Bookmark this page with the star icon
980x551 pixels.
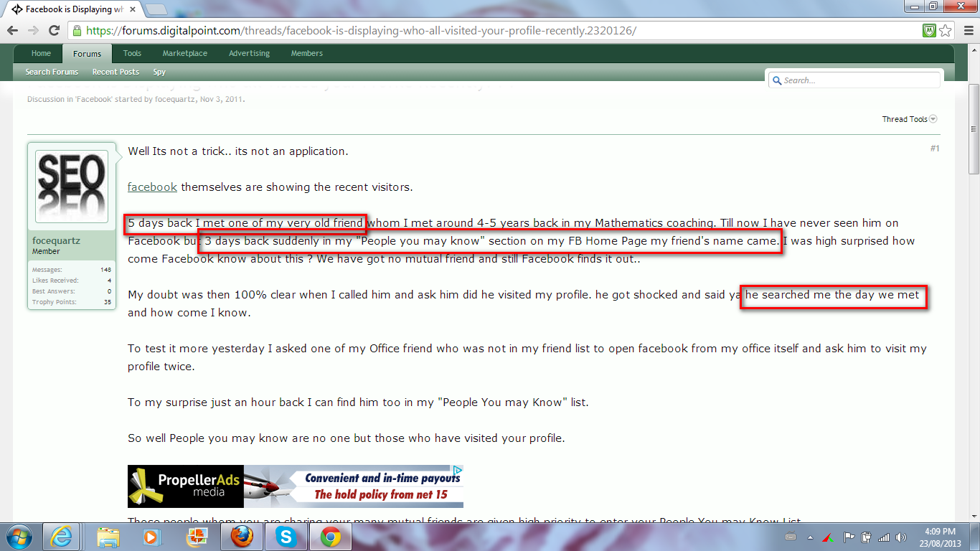point(946,31)
